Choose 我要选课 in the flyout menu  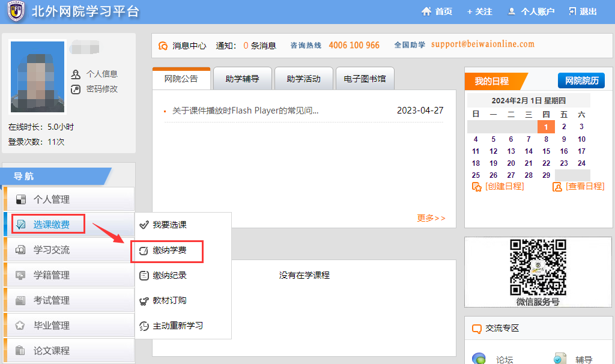[x=169, y=225]
